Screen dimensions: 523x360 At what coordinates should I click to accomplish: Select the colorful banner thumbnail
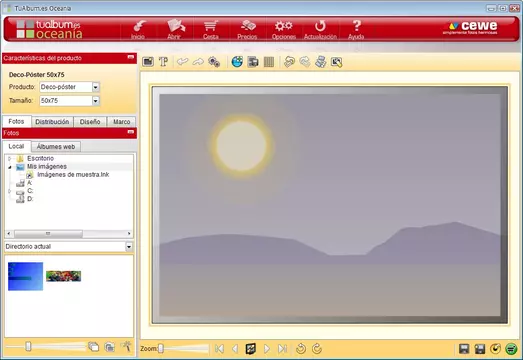[x=63, y=276]
